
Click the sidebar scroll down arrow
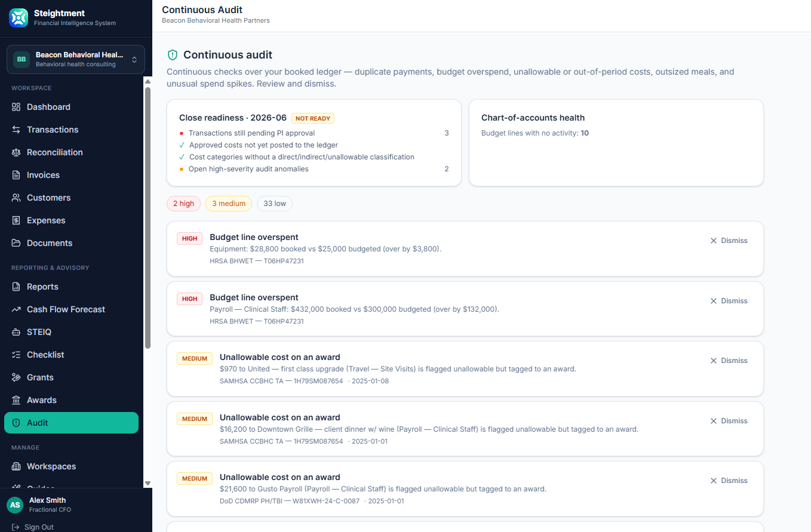point(148,483)
